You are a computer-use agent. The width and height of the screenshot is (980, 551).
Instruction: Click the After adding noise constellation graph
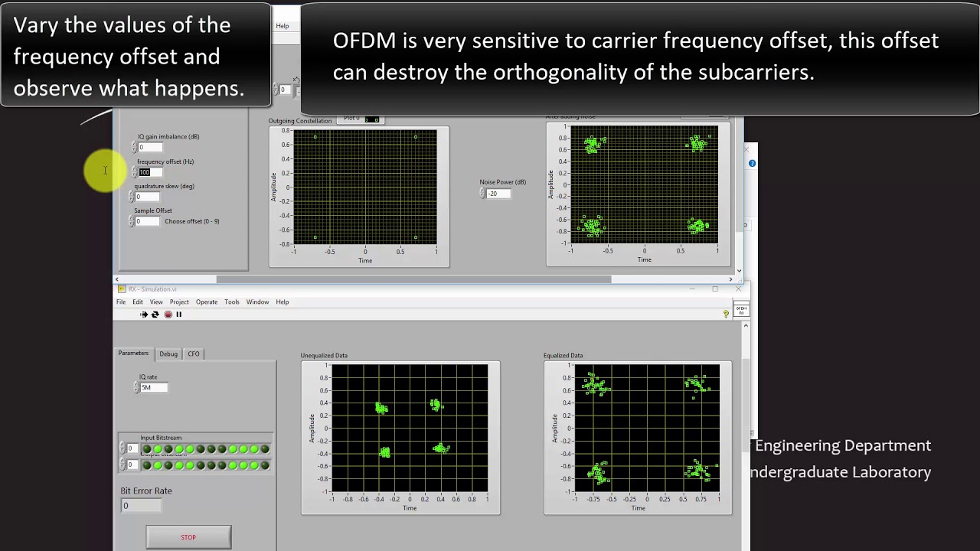click(x=644, y=184)
